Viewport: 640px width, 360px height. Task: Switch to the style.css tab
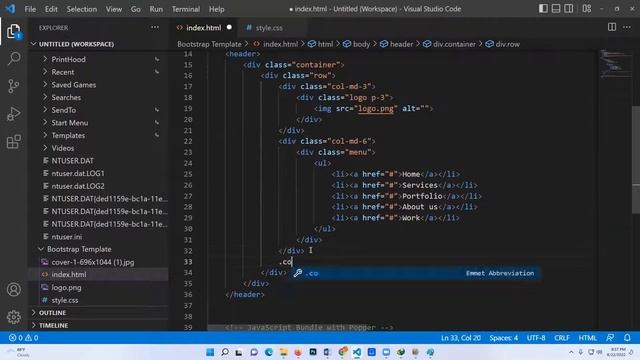click(269, 28)
